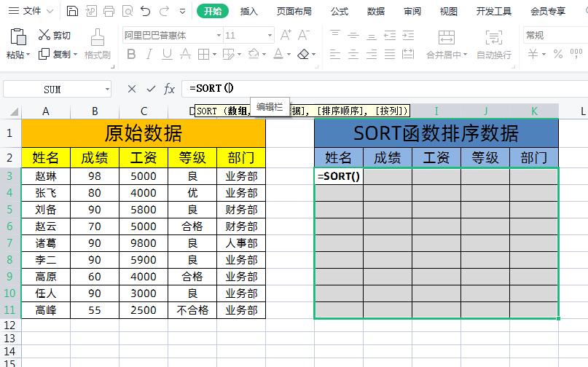Screen dimensions: 588x367
Task: Switch to 页面布局 ribbon tab
Action: (294, 11)
